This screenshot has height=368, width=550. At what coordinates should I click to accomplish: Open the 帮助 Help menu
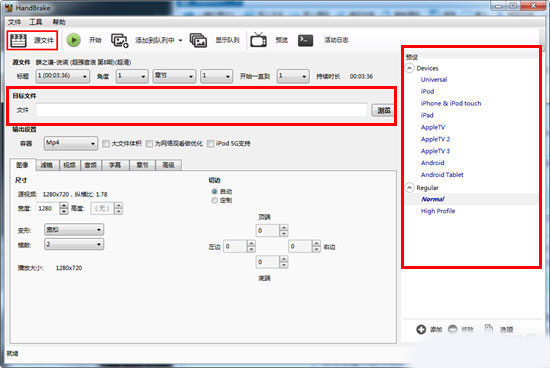[x=59, y=22]
